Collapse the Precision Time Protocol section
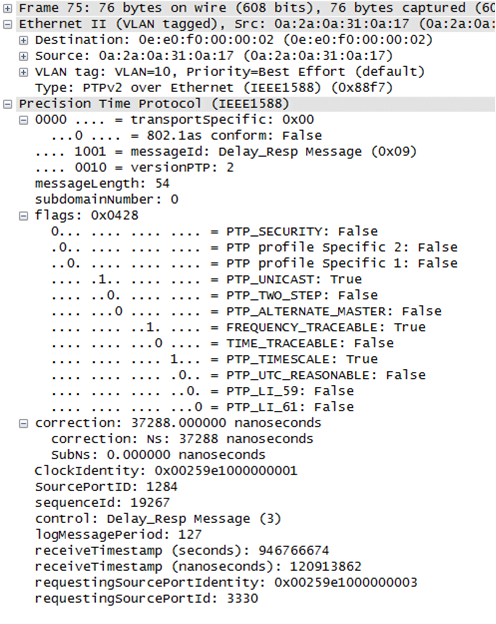Screen dimensions: 496x624 pyautogui.click(x=7, y=104)
